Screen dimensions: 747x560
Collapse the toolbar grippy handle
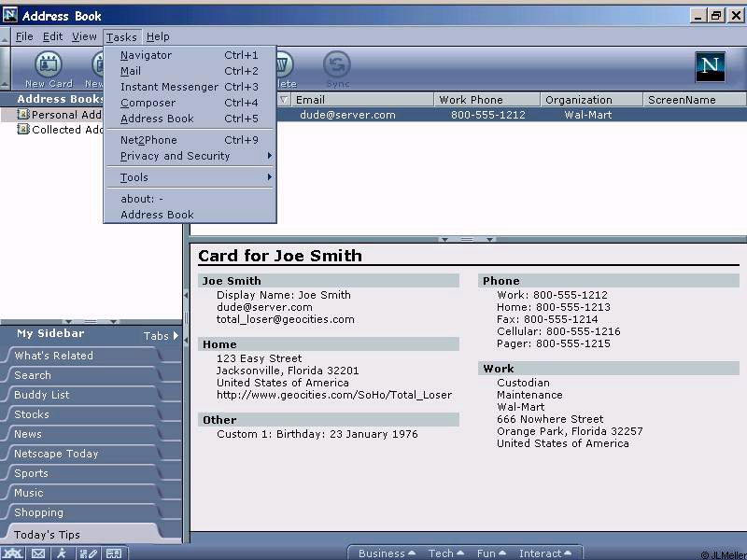click(x=5, y=68)
